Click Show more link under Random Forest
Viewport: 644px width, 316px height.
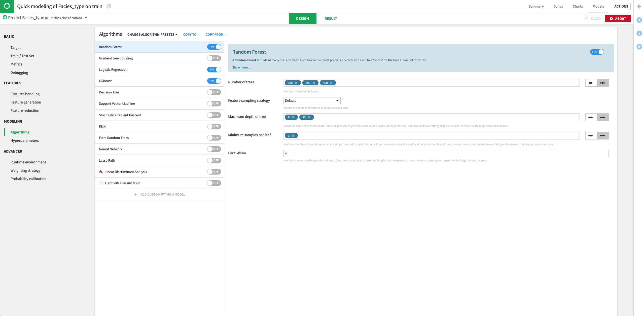coord(241,67)
